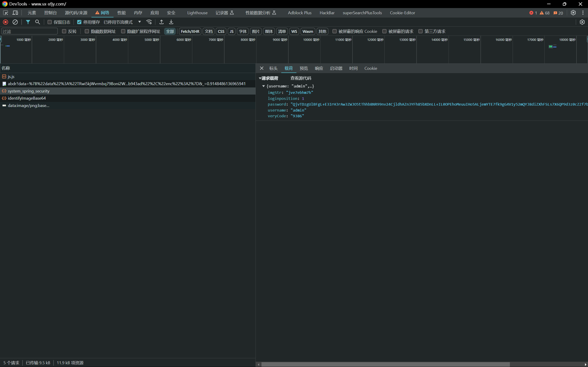Open the Cookie-Editor tab
Screen dimensions: 588x367
tap(402, 13)
